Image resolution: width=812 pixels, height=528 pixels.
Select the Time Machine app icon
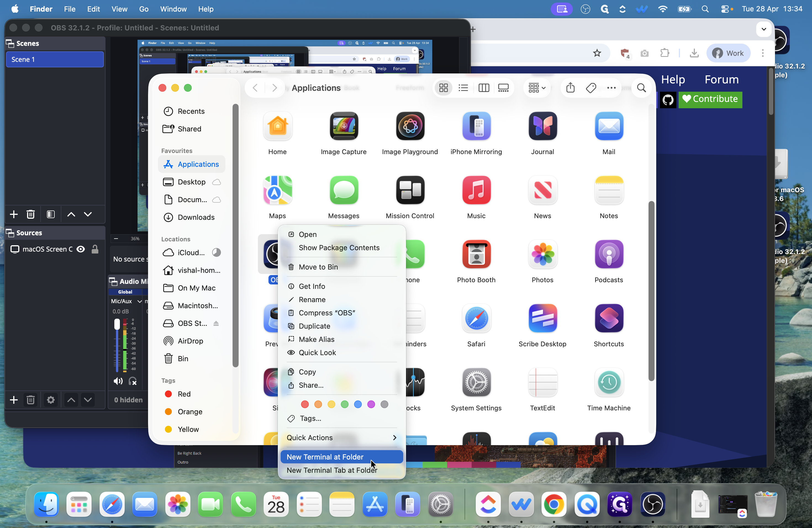pyautogui.click(x=609, y=382)
